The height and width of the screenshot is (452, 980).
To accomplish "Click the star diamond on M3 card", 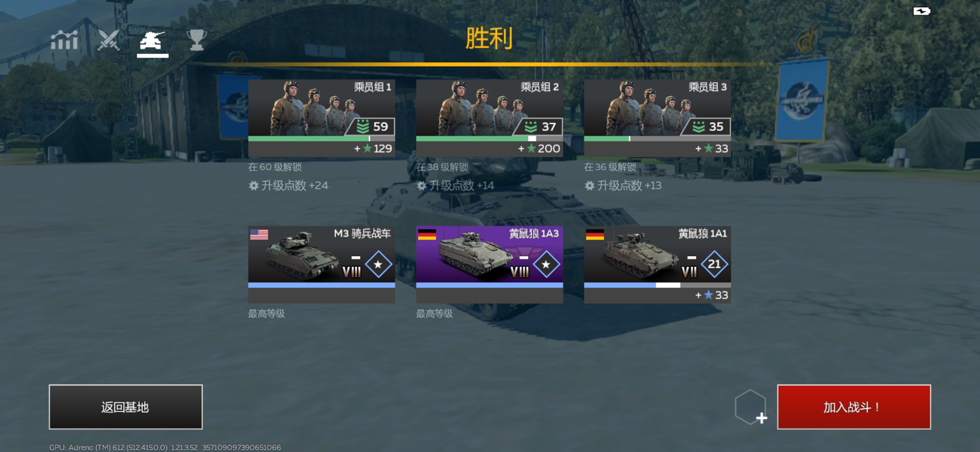I will 378,264.
